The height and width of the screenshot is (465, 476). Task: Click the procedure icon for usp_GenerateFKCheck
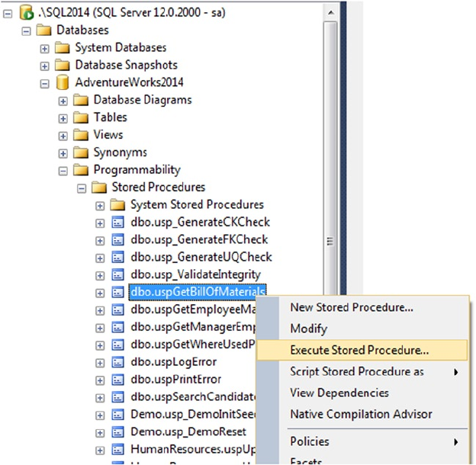tap(117, 240)
